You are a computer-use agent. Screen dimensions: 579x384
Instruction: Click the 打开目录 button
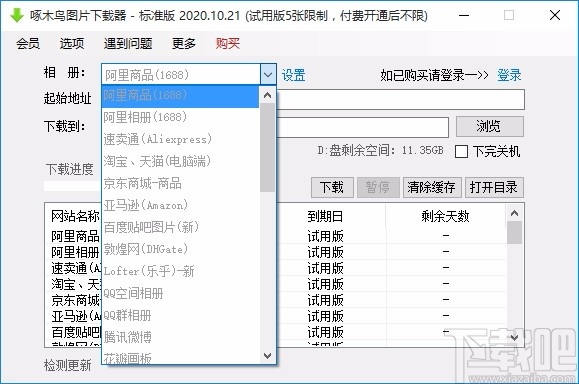pos(494,187)
